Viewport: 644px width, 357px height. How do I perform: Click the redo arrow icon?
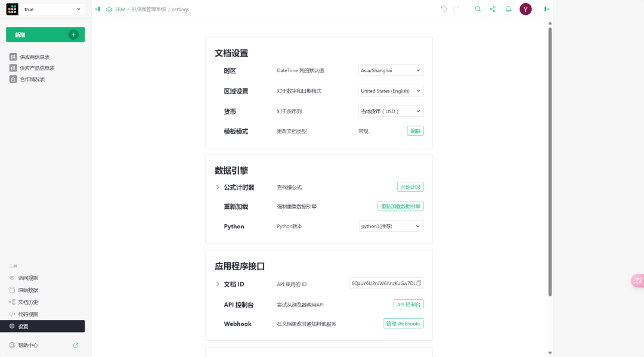(x=456, y=9)
